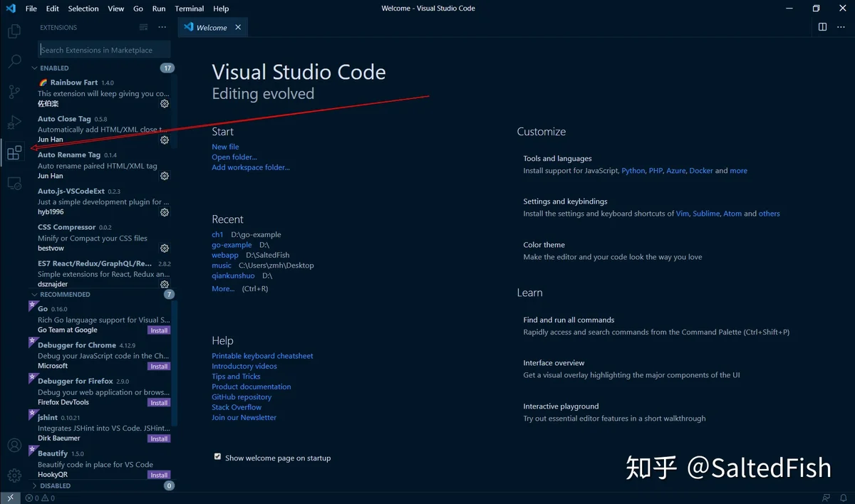Open recent folder ch1
The height and width of the screenshot is (504, 855).
click(217, 234)
